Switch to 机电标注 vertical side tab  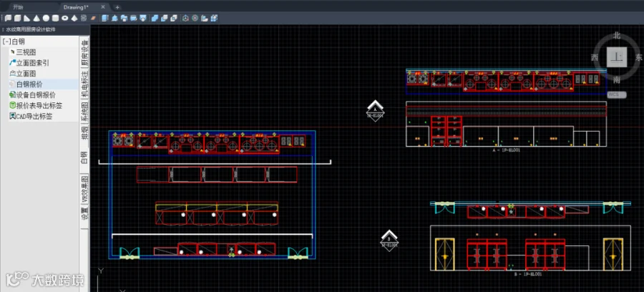(x=84, y=82)
